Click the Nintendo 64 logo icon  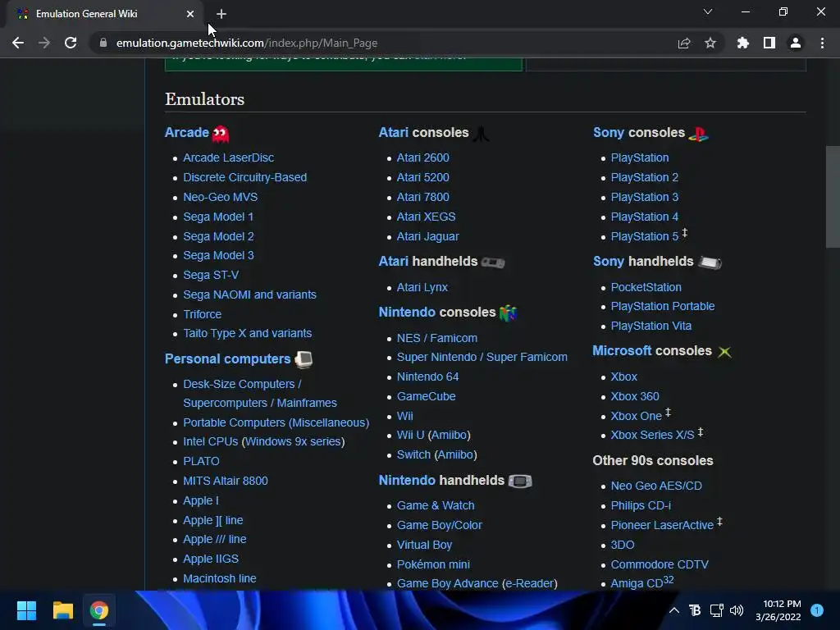click(x=508, y=313)
